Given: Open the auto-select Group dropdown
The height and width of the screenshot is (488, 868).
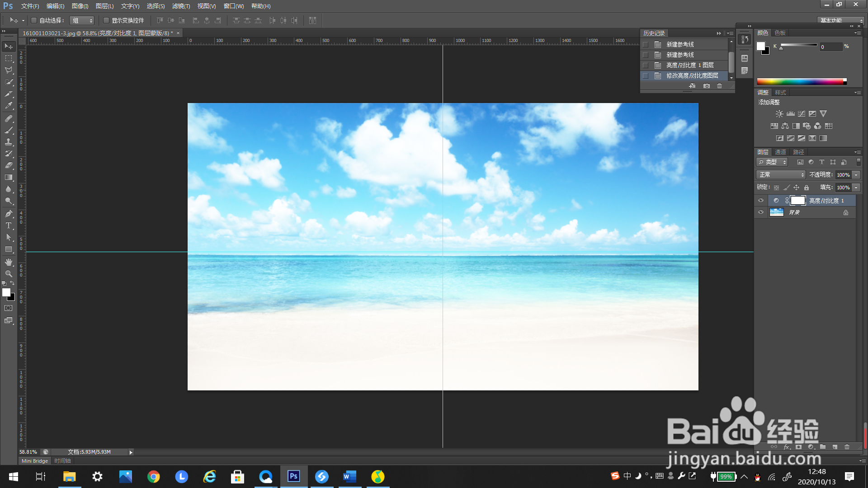Looking at the screenshot, I should pos(82,20).
